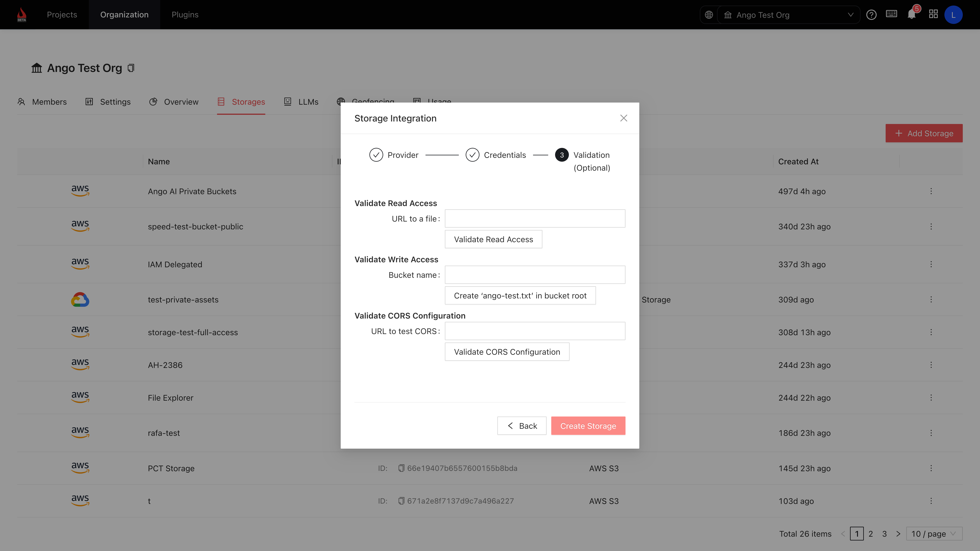Image resolution: width=980 pixels, height=551 pixels.
Task: Open the language globe icon in header
Action: coord(709,15)
